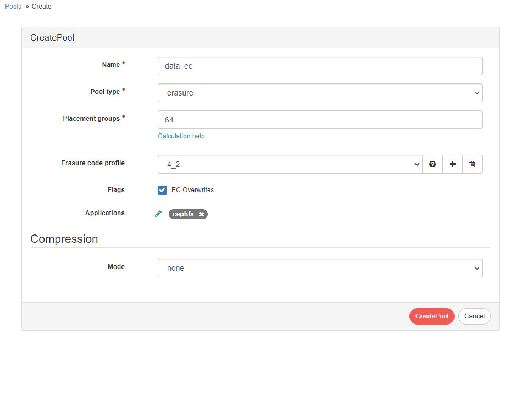Viewport: 532px width, 408px height.
Task: Click the Erasure code profile label
Action: pyautogui.click(x=93, y=163)
